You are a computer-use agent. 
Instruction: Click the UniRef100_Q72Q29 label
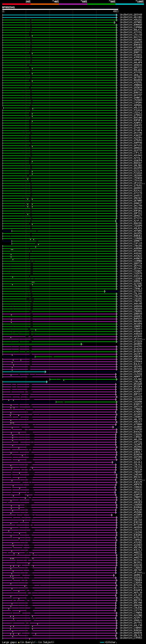pyautogui.click(x=131, y=341)
